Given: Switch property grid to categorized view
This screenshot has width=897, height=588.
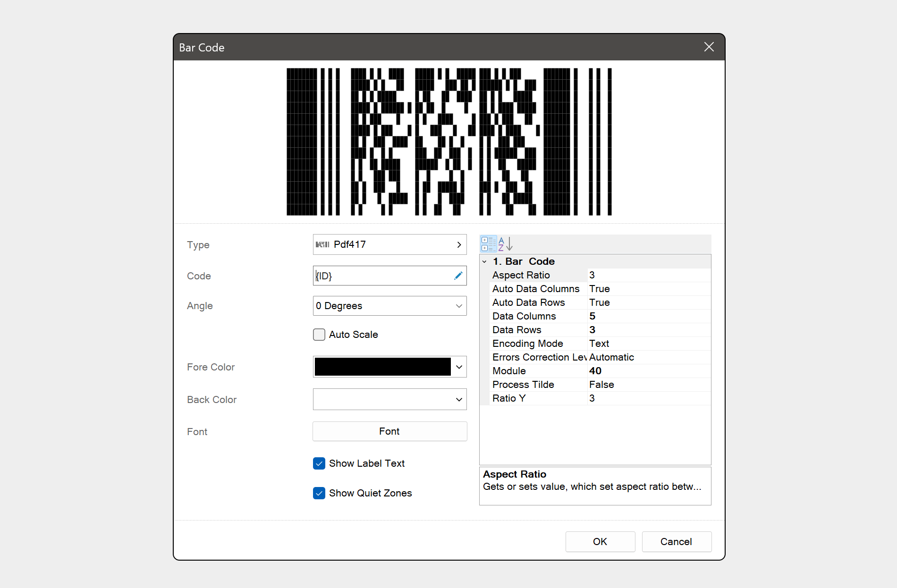Looking at the screenshot, I should [489, 244].
